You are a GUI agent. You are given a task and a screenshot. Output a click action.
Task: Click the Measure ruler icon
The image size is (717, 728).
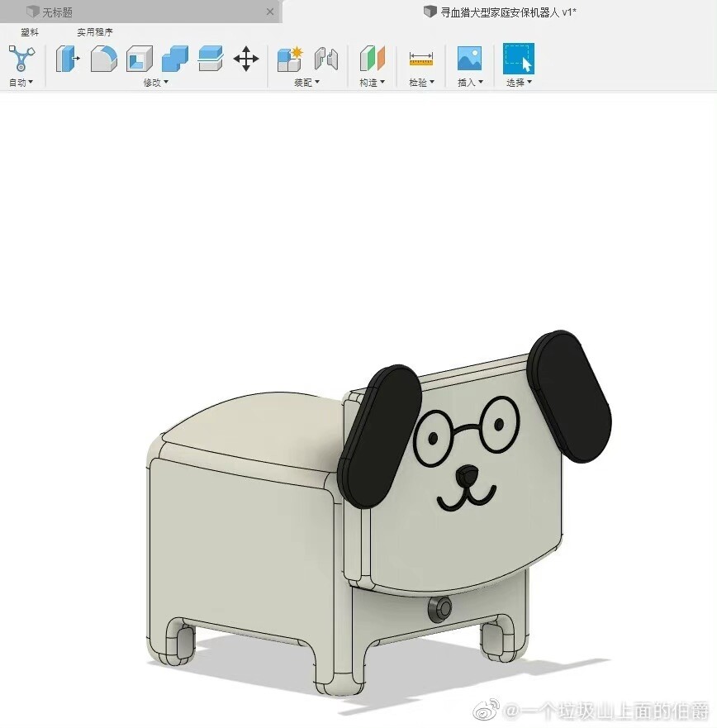pyautogui.click(x=421, y=59)
